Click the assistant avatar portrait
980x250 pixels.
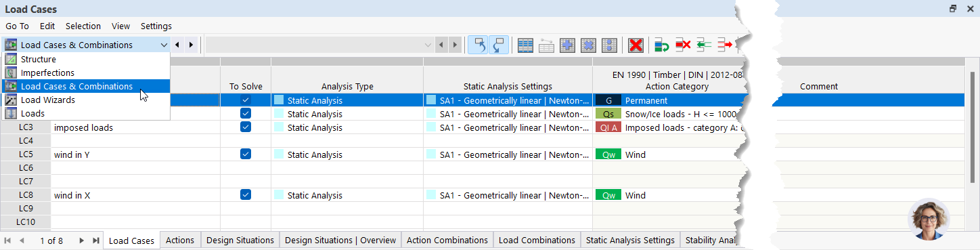click(x=928, y=219)
